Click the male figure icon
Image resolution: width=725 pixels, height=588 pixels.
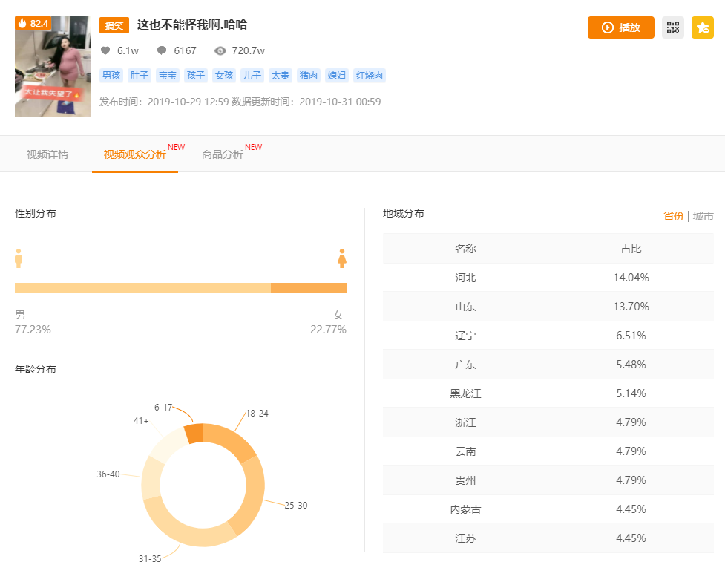pyautogui.click(x=19, y=258)
